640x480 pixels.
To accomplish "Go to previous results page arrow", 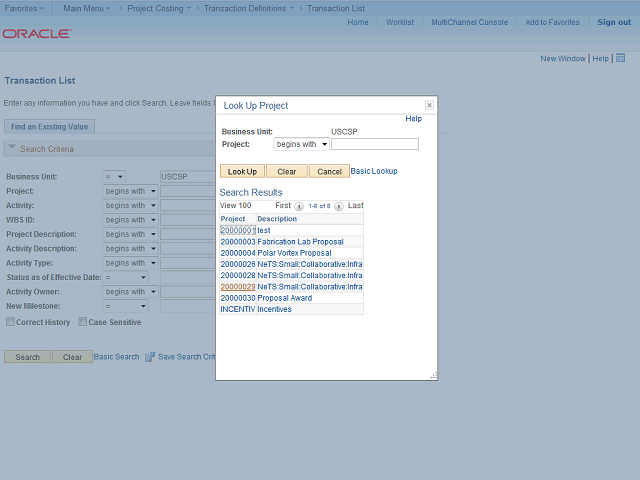I will 299,206.
